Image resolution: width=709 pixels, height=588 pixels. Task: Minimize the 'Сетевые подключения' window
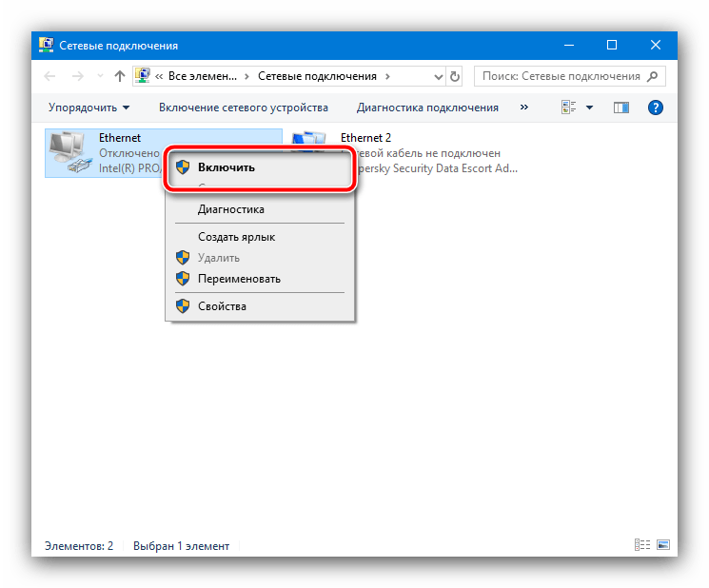569,46
